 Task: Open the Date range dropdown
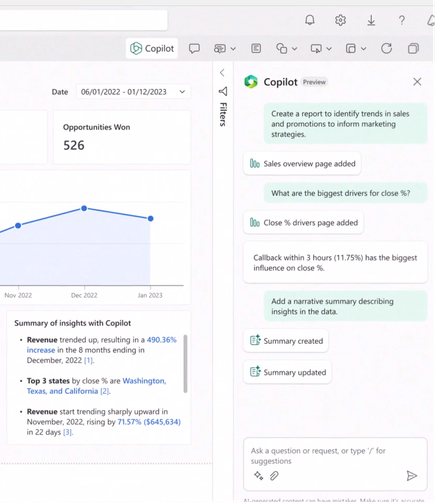[x=133, y=92]
